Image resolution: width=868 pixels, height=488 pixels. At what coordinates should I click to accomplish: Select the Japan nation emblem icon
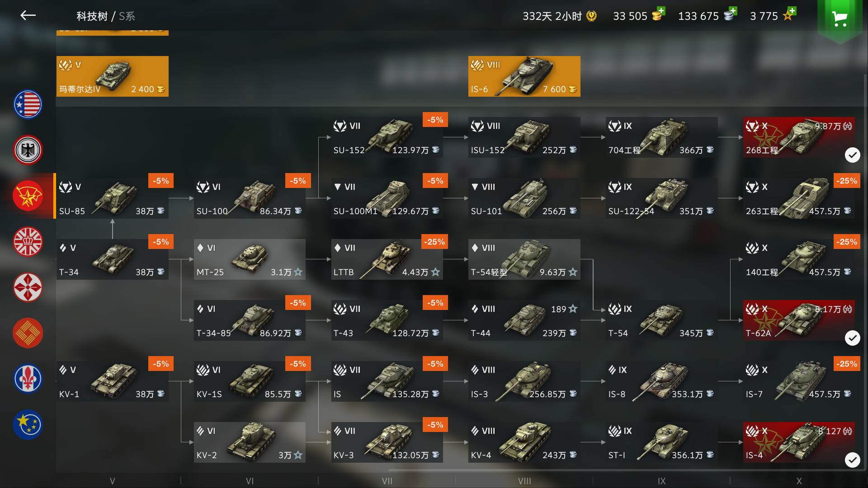coord(28,287)
